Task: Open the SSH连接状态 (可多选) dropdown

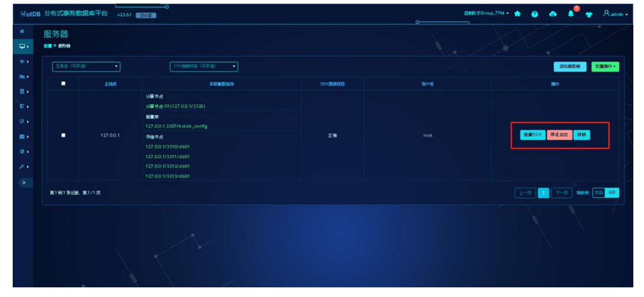Action: point(204,66)
